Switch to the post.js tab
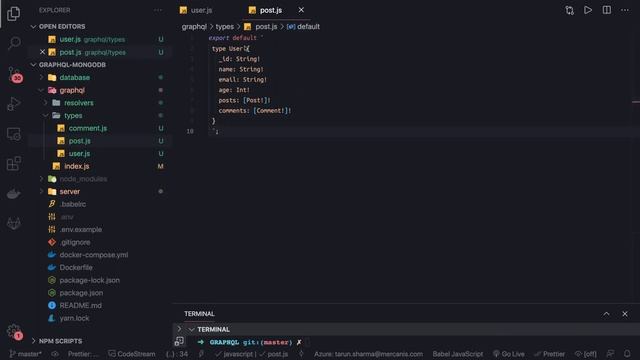640x360 pixels. [x=271, y=10]
